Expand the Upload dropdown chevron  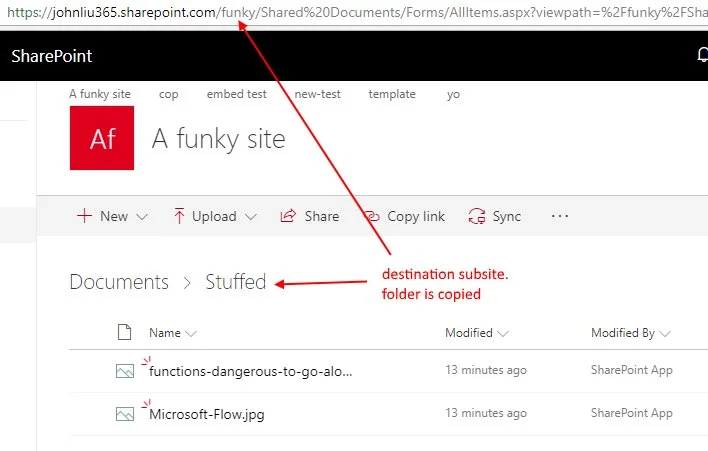point(250,217)
